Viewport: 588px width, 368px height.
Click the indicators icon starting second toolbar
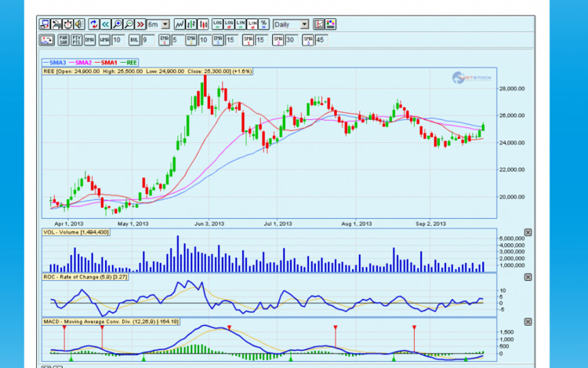click(47, 40)
